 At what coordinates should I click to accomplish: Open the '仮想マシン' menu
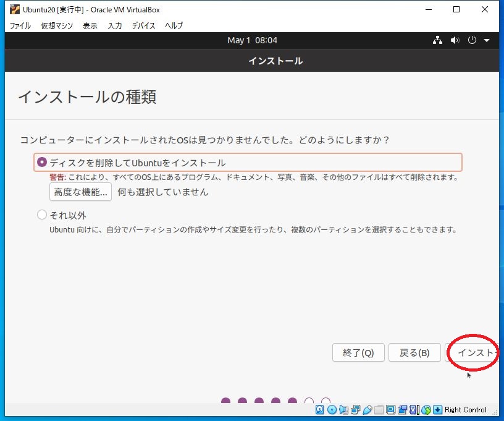[57, 25]
